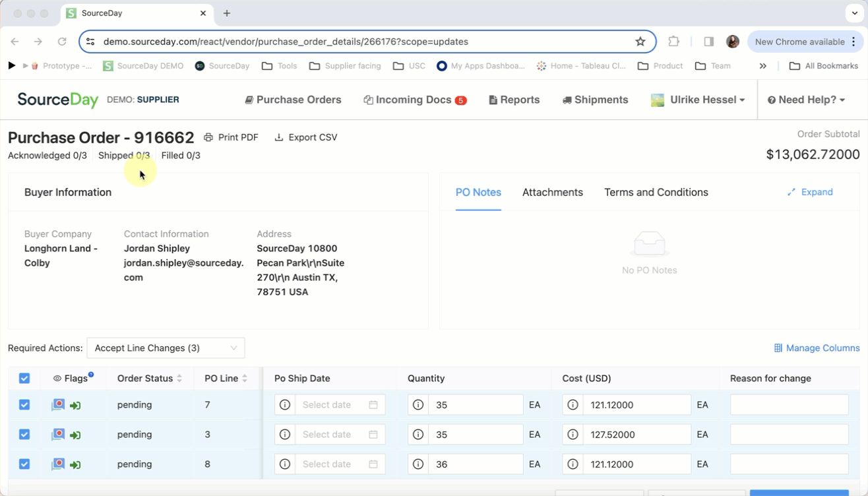Click ship date info icon for line 7
This screenshot has width=868, height=496.
[285, 405]
